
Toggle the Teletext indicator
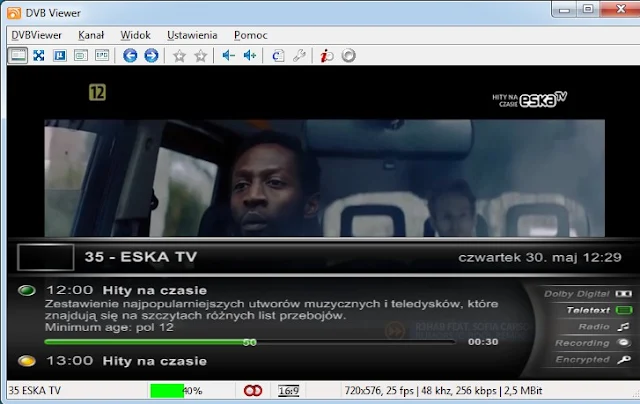coord(599,310)
